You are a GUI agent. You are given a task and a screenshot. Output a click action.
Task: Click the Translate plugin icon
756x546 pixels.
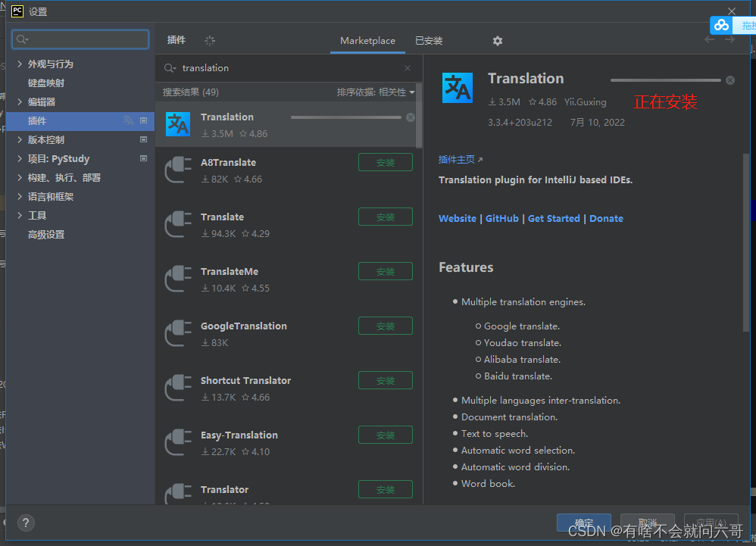click(178, 224)
